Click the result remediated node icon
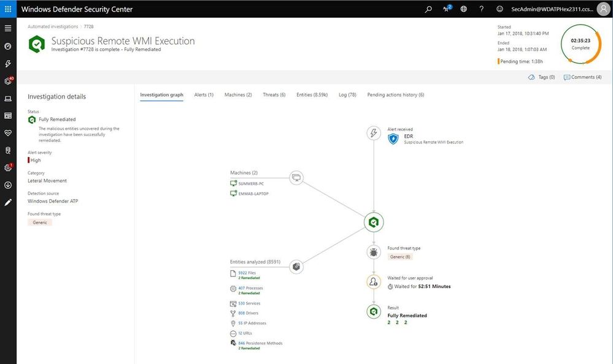Viewport: 613px width, 364px height. [x=374, y=311]
